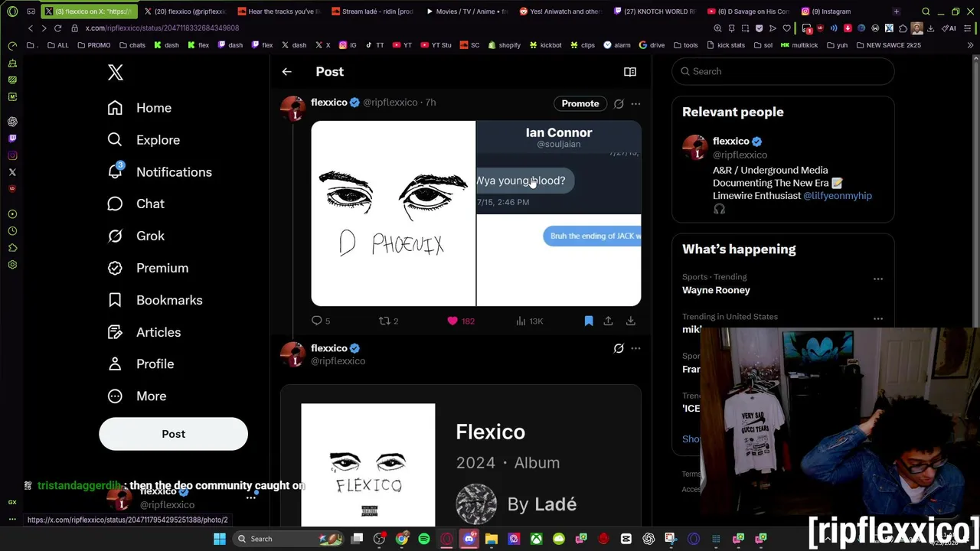Open account menu dots beside @ripflexxico
The height and width of the screenshot is (551, 980).
pos(250,497)
